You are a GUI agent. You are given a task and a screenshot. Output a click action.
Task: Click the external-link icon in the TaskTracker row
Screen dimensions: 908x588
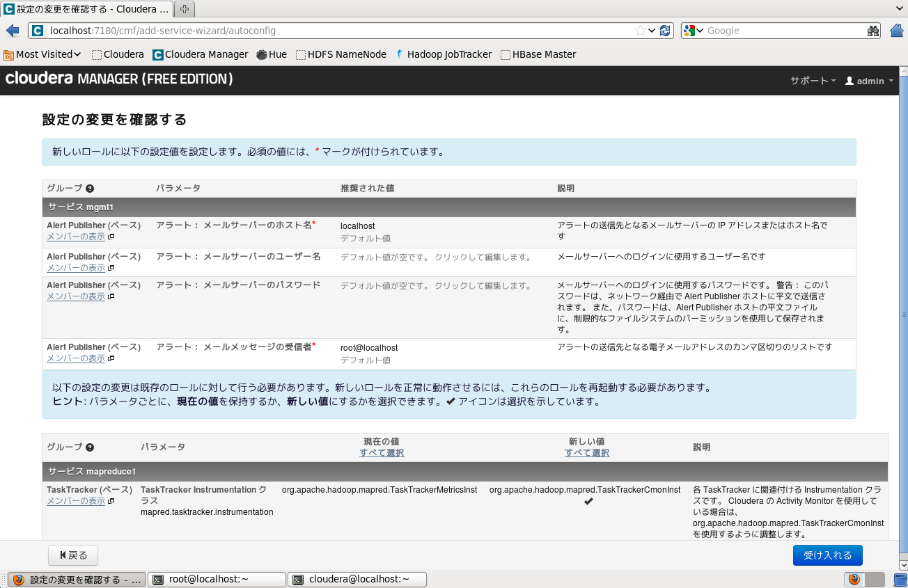[x=111, y=501]
